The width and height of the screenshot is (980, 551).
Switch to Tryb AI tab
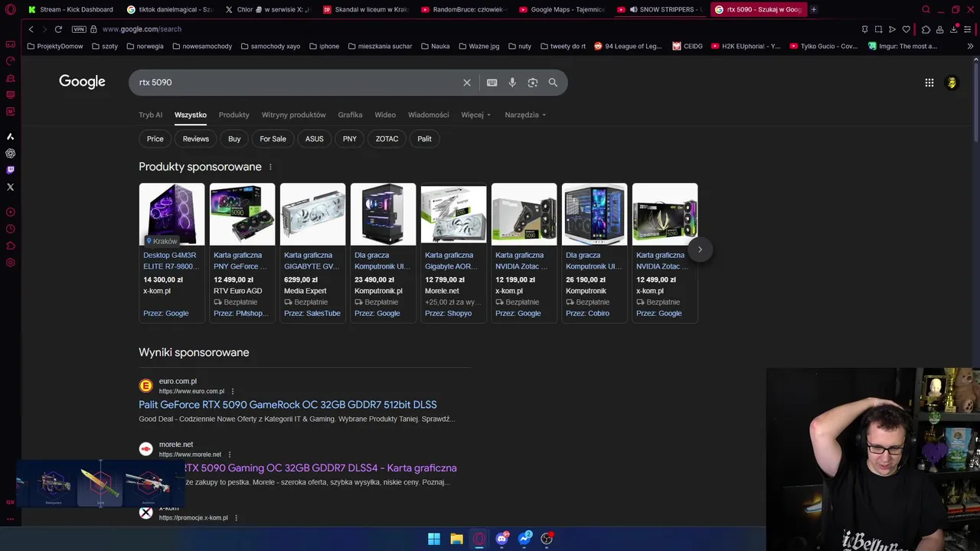tap(150, 115)
